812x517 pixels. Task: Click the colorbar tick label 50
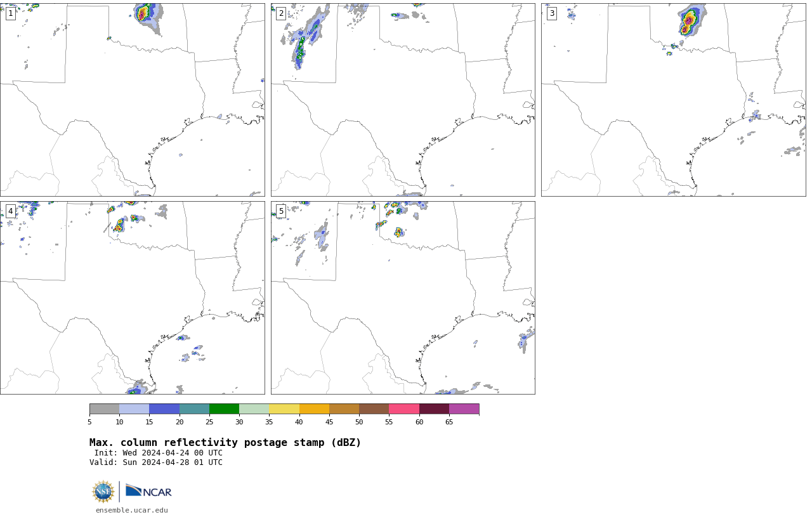(x=359, y=422)
